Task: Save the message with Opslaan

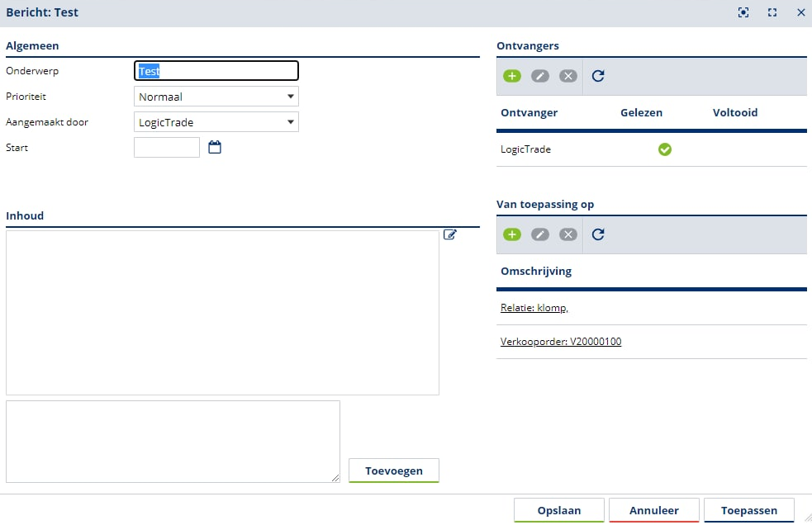Action: click(x=559, y=510)
